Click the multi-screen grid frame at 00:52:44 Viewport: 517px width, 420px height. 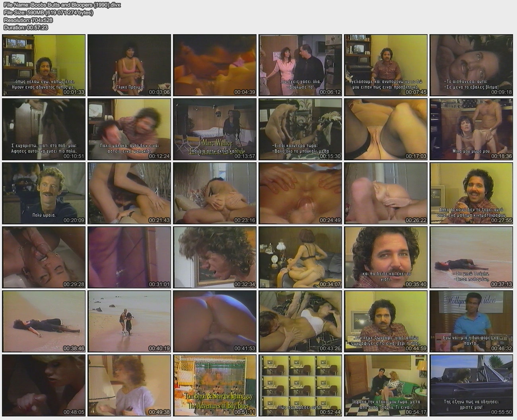pyautogui.click(x=300, y=386)
